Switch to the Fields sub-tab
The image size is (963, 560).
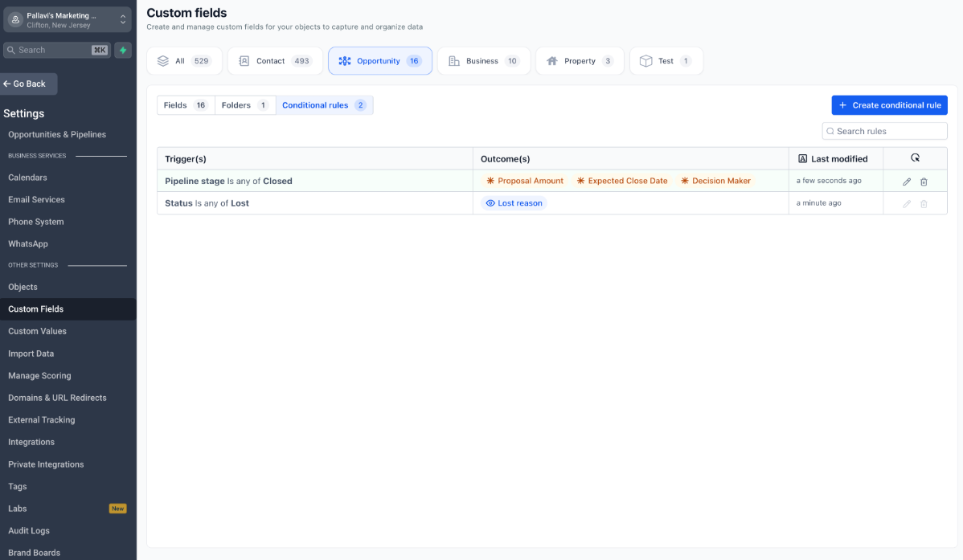tap(186, 105)
